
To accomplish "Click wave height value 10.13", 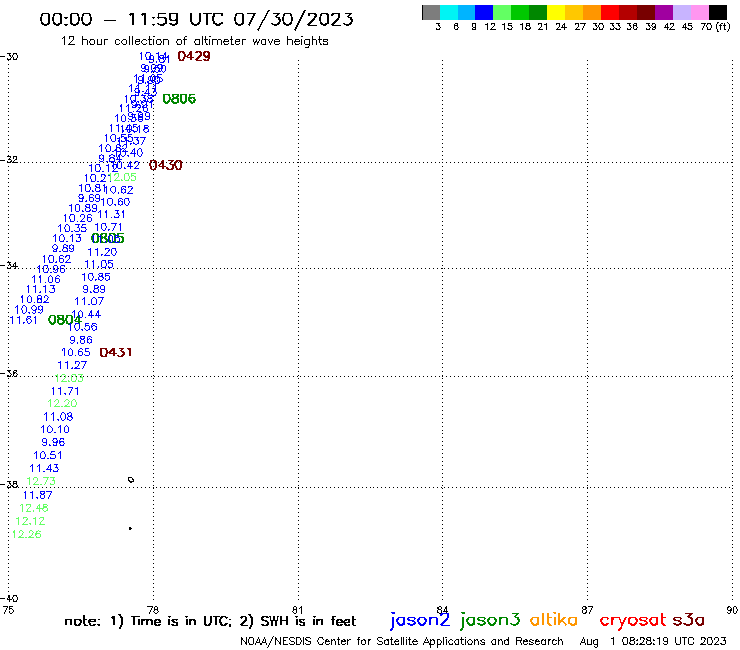I will click(67, 238).
